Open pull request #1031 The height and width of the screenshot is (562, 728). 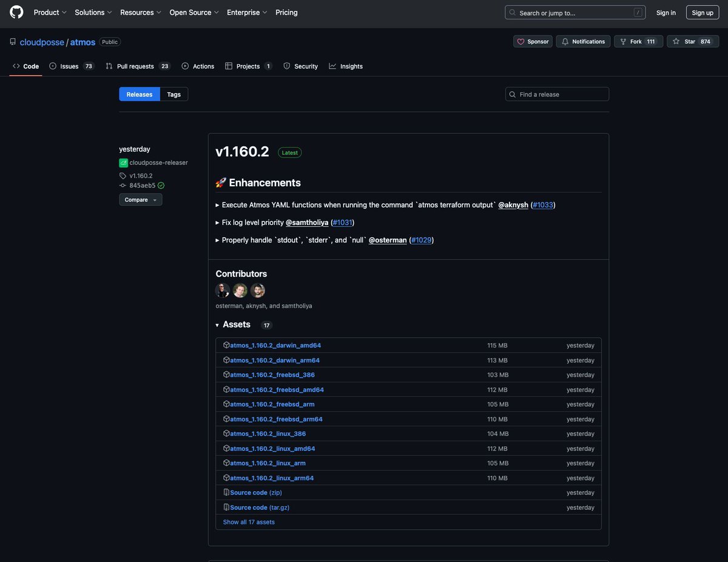click(343, 222)
